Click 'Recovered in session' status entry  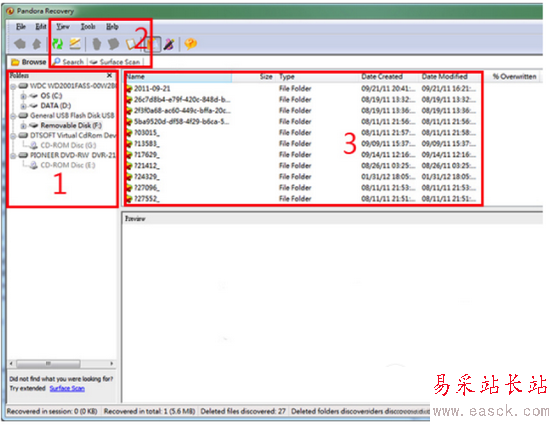(52, 411)
